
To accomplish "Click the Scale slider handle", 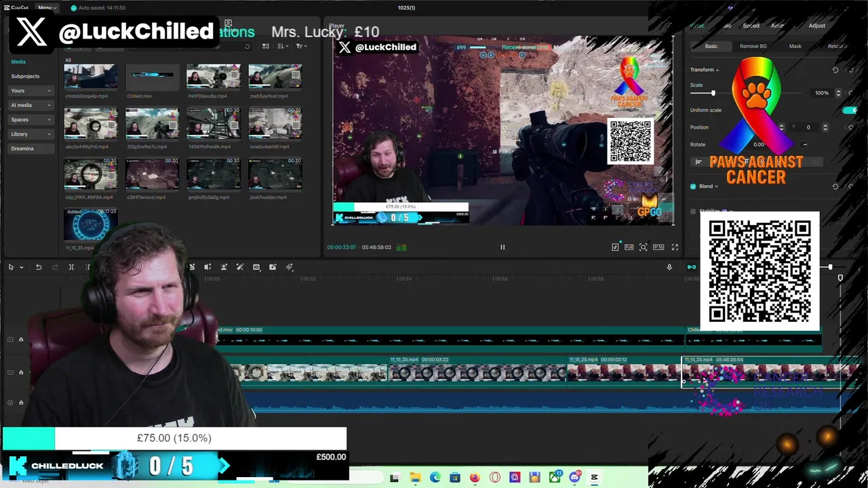I will click(x=713, y=93).
